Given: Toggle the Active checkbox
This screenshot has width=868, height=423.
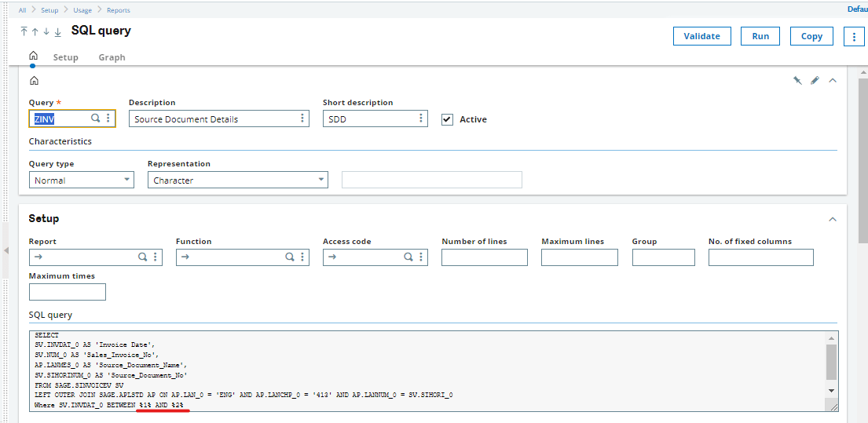Looking at the screenshot, I should [x=447, y=119].
